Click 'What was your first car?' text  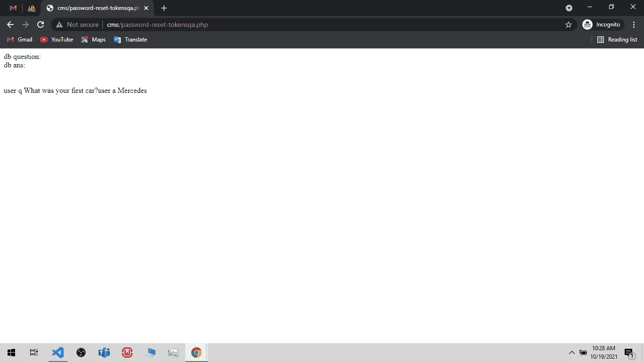(61, 90)
